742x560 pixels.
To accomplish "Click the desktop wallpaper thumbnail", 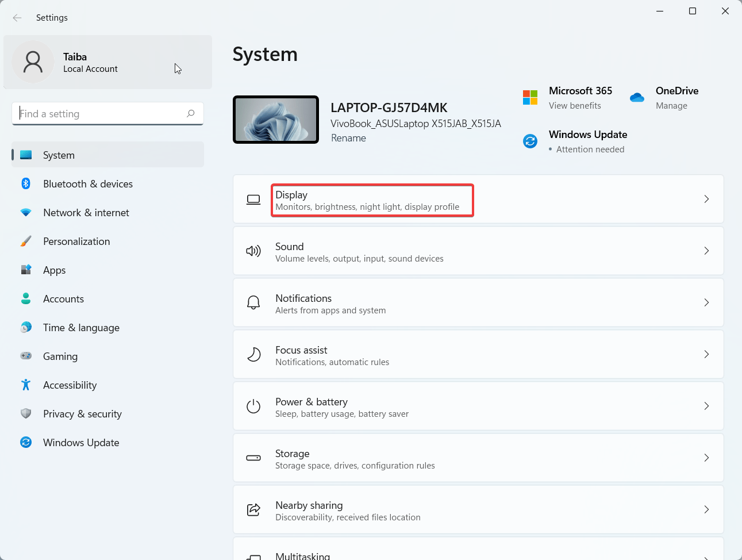I will [x=276, y=120].
